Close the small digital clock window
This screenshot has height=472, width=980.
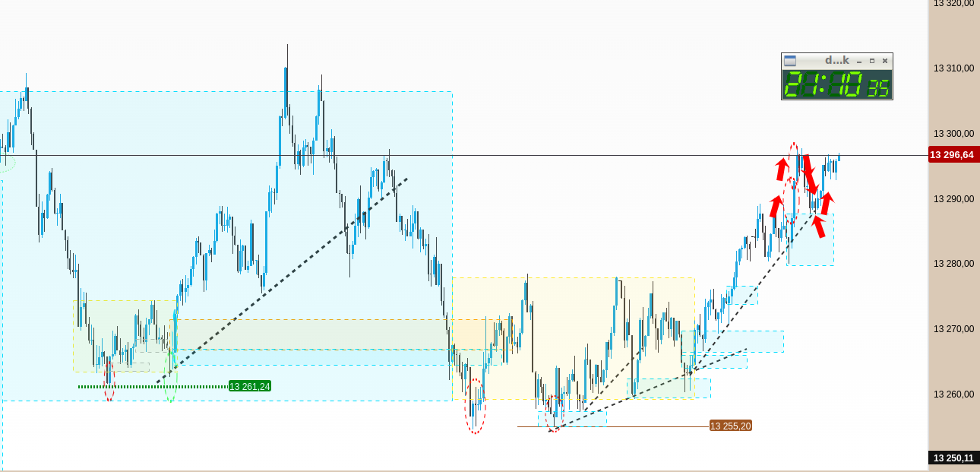coord(885,61)
